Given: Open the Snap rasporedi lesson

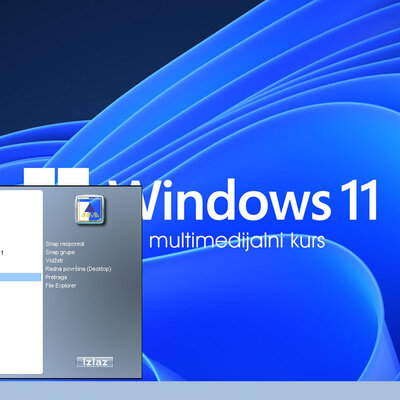Looking at the screenshot, I should click(x=65, y=244).
